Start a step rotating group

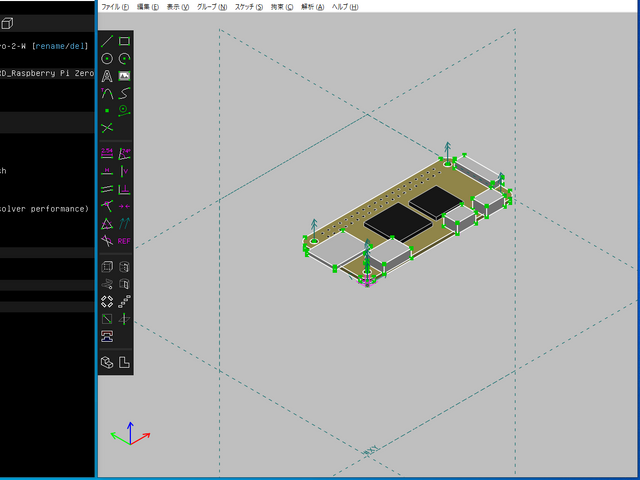107,301
